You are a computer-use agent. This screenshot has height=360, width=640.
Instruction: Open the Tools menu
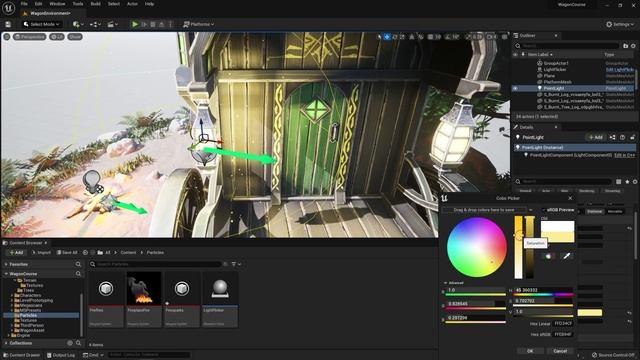coord(78,4)
